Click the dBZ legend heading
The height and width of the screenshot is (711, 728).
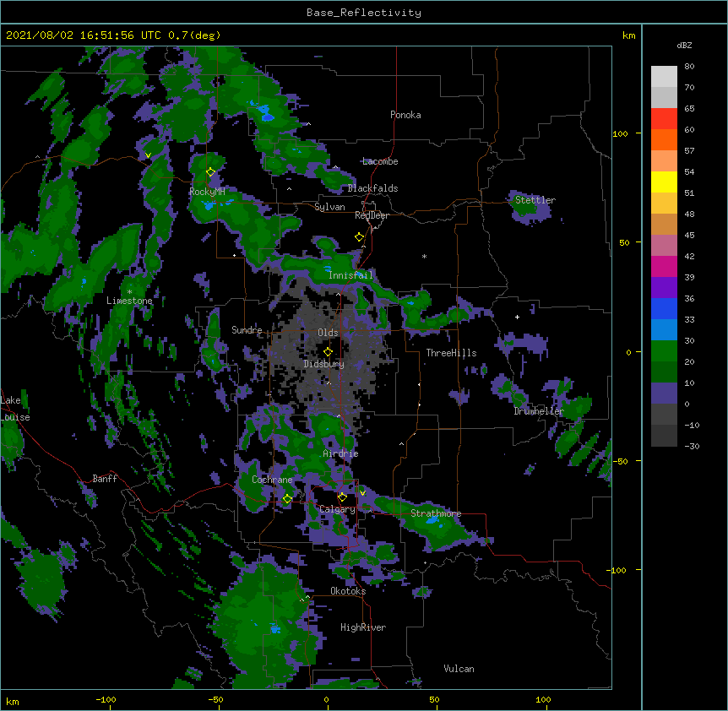point(684,45)
